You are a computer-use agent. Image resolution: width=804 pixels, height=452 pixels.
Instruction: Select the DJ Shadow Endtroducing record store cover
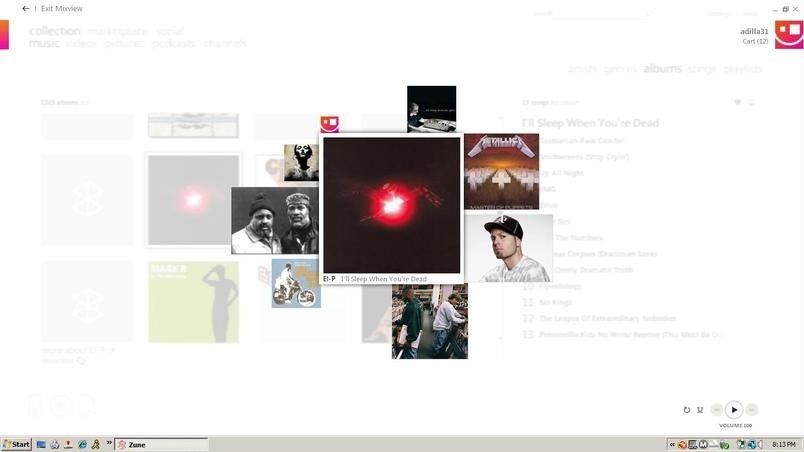pos(430,321)
